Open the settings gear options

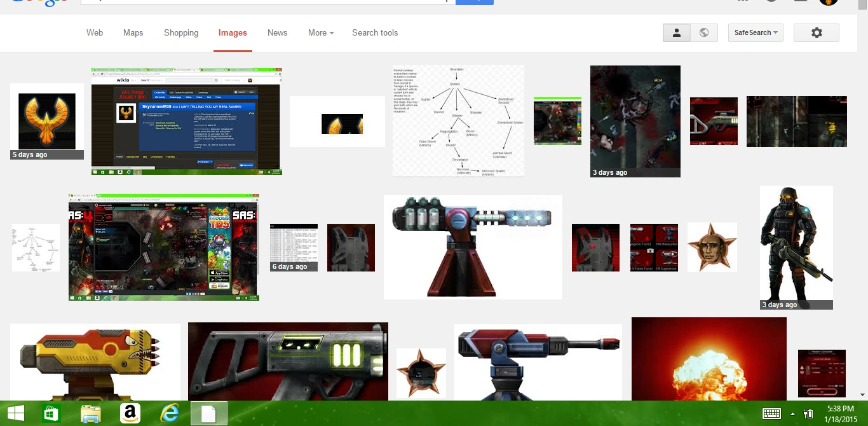point(817,33)
